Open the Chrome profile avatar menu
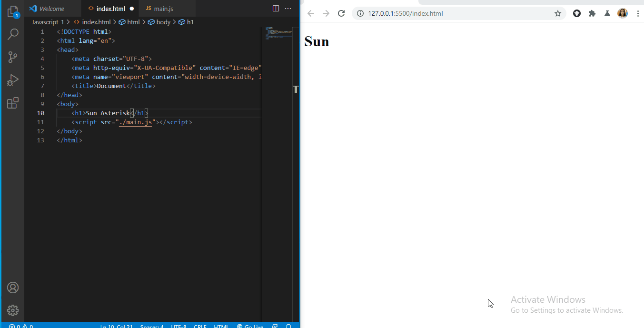 coord(623,13)
